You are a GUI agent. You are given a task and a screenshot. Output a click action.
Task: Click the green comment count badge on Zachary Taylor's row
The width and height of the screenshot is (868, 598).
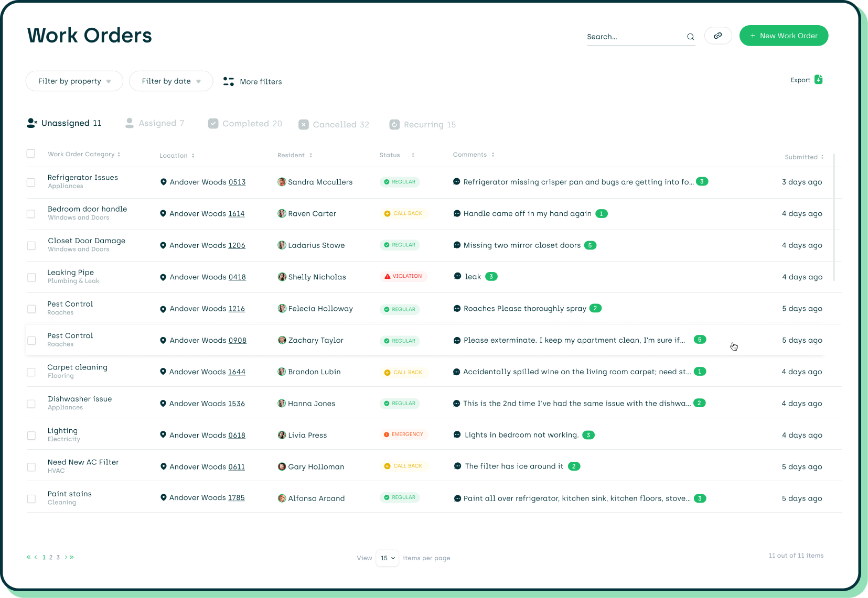700,340
